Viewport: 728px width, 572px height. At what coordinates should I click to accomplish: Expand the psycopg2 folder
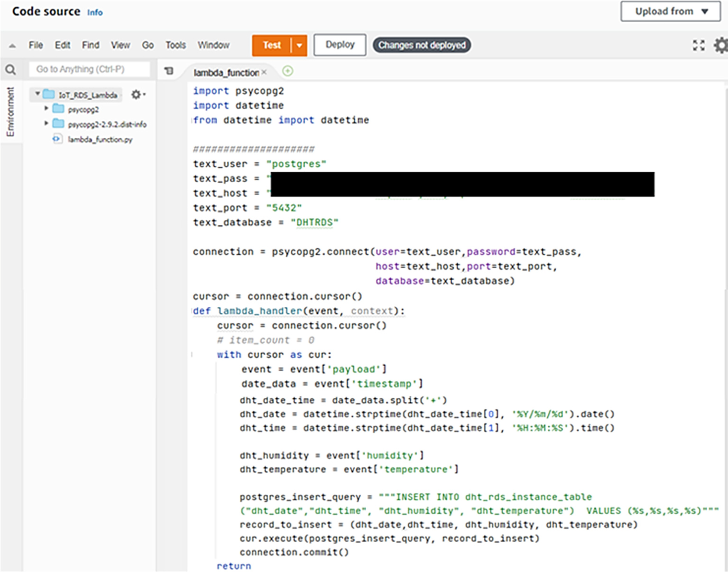pyautogui.click(x=47, y=108)
